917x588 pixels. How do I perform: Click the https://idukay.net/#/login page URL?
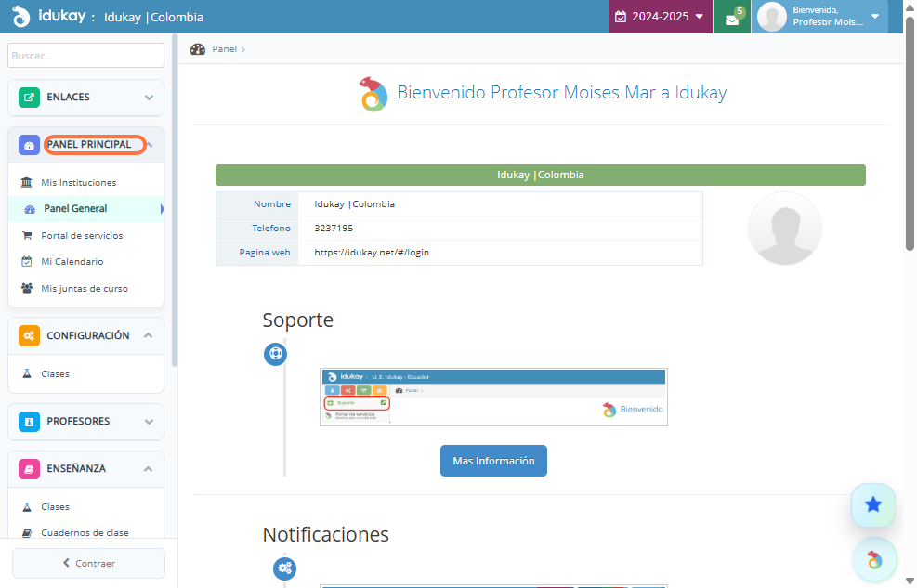click(x=372, y=252)
